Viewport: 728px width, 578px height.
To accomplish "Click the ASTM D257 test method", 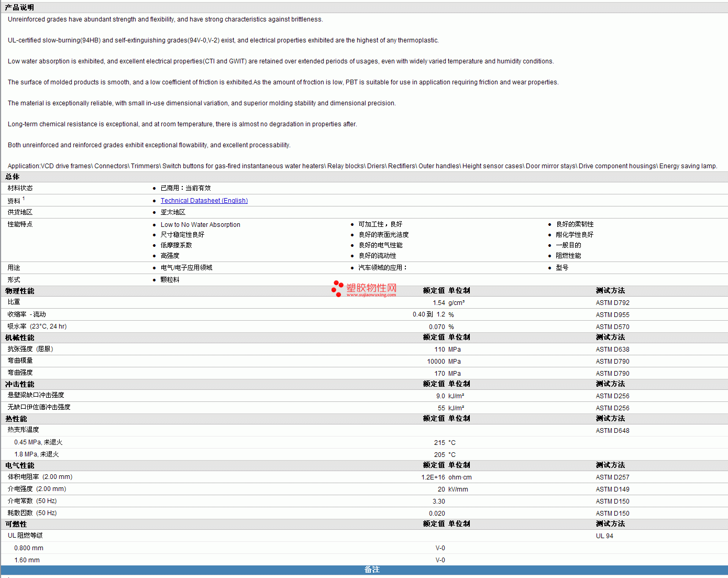I will (x=612, y=477).
